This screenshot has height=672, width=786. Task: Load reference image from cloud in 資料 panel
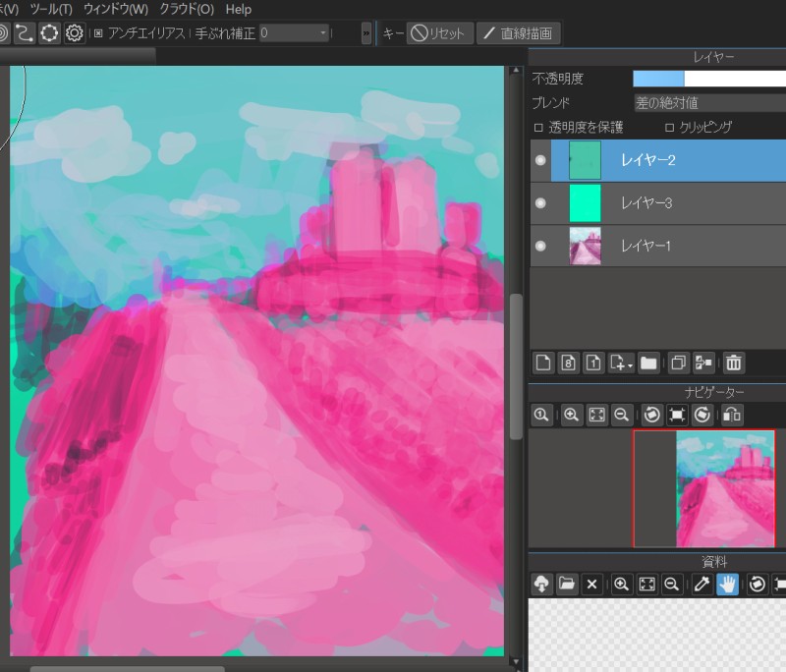pyautogui.click(x=541, y=585)
